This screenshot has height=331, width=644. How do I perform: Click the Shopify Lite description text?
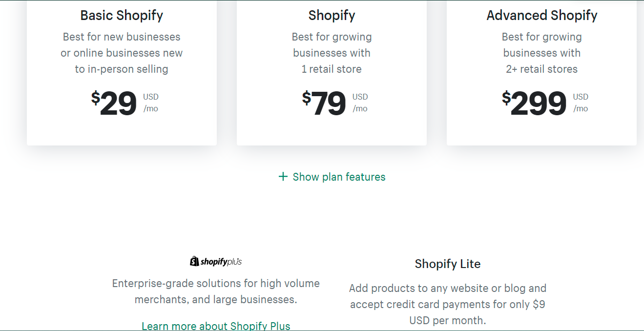tap(447, 304)
